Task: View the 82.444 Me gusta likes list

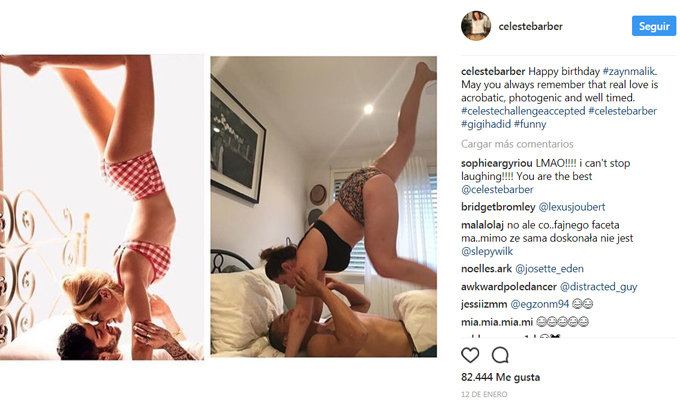Action: (500, 377)
